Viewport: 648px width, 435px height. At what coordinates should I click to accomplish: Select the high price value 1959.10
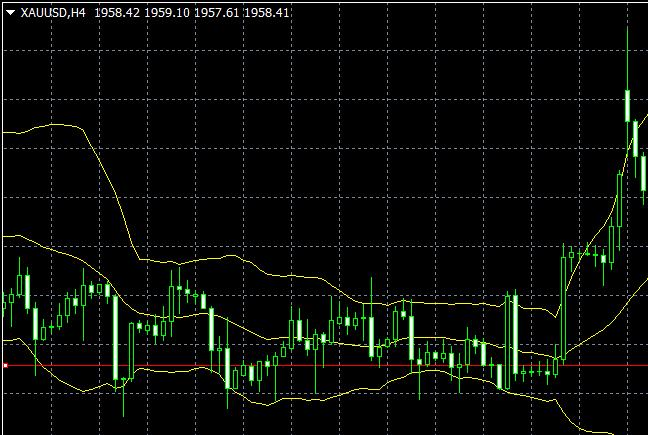166,13
